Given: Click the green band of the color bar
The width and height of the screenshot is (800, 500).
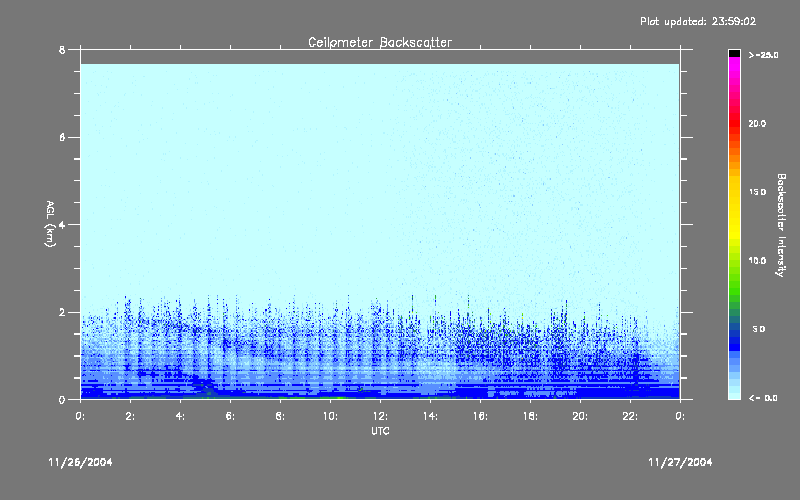Looking at the screenshot, I should tap(734, 286).
